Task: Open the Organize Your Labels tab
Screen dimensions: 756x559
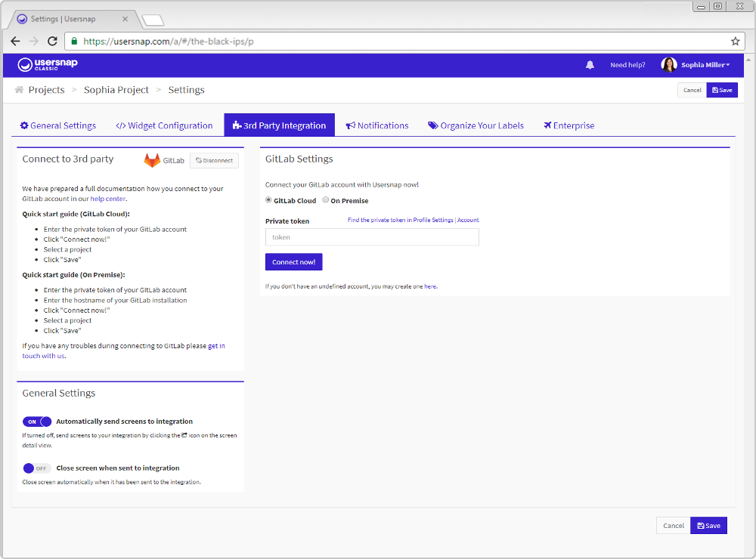Action: pyautogui.click(x=476, y=125)
